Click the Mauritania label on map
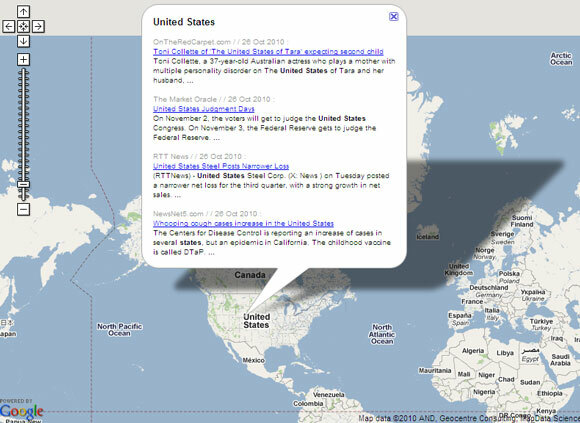Screen dimensions: 580x423 click(x=435, y=370)
